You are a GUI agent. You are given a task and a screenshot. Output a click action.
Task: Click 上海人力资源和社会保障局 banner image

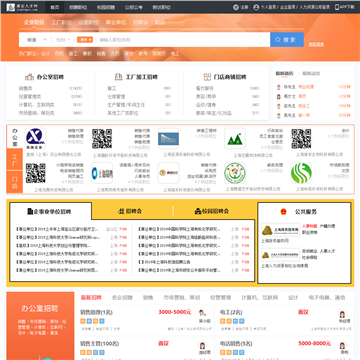[x=280, y=255]
